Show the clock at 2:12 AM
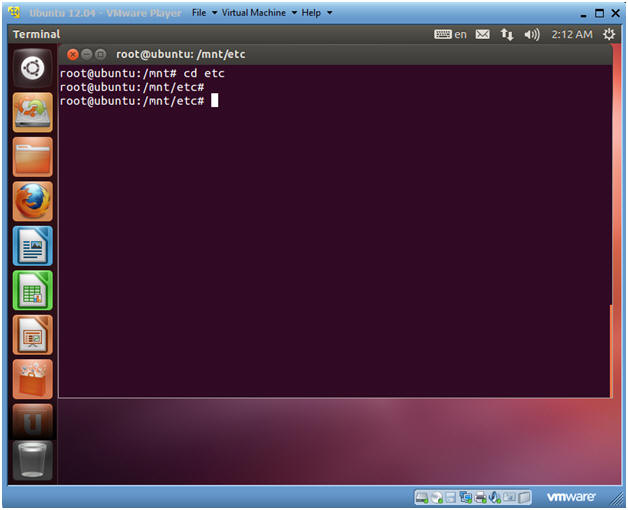Viewport: 628px width, 510px height. coord(572,34)
